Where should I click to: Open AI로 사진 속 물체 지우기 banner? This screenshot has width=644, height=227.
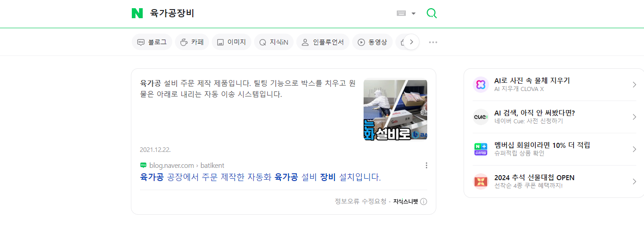pos(554,85)
